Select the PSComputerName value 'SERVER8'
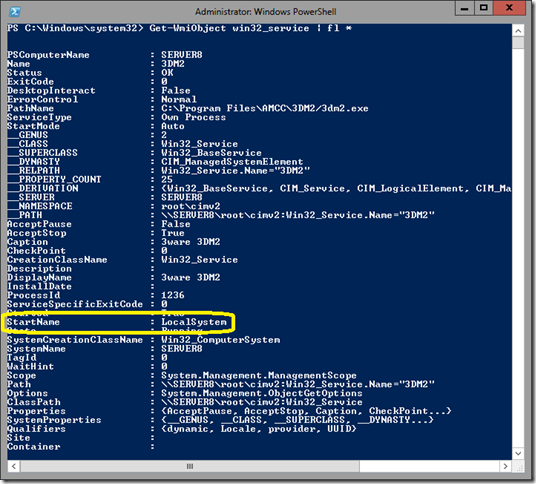 point(182,55)
